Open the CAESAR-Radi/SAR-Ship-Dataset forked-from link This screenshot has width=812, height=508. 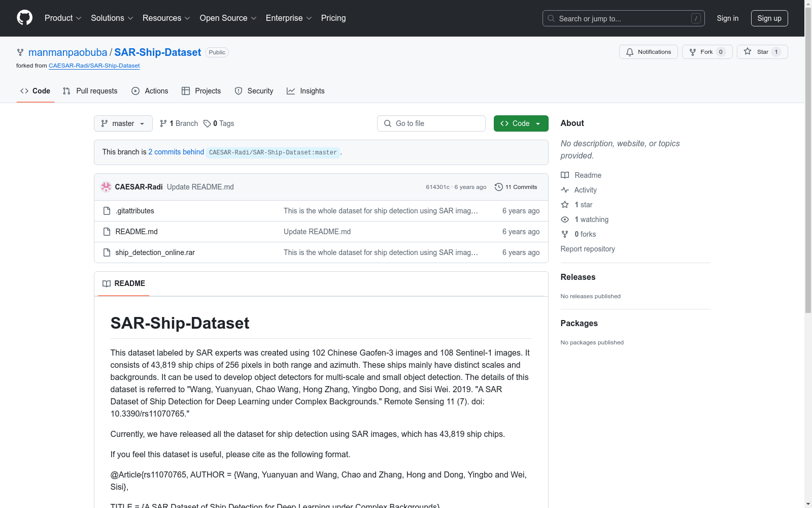(x=94, y=66)
